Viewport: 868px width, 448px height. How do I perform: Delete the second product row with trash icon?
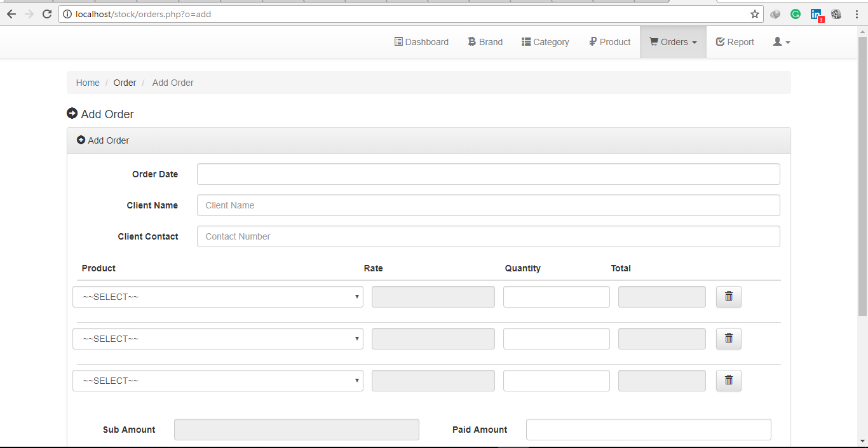[x=729, y=338]
